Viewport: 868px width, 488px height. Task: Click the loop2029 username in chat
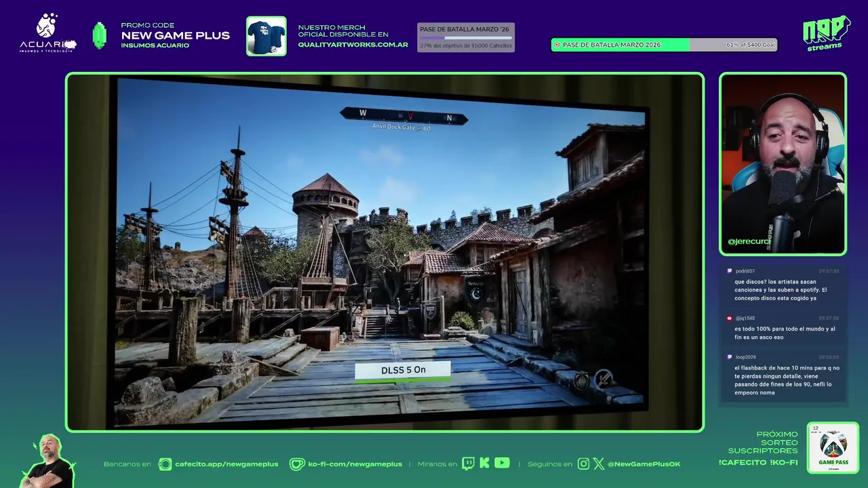coord(745,357)
